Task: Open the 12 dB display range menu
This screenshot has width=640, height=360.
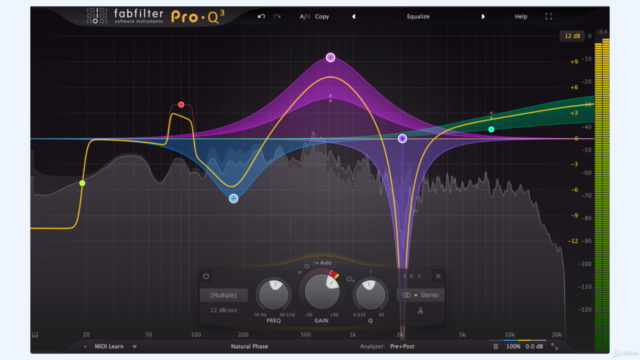Action: point(572,36)
